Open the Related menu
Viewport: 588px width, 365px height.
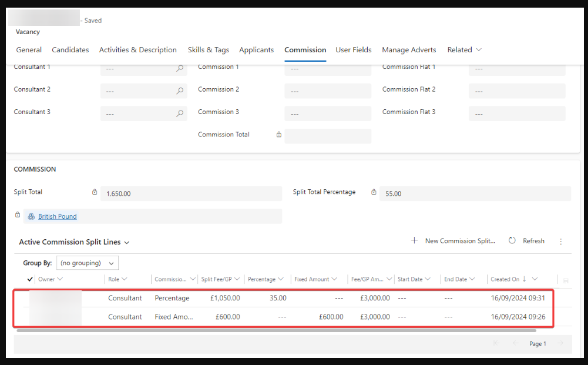464,50
